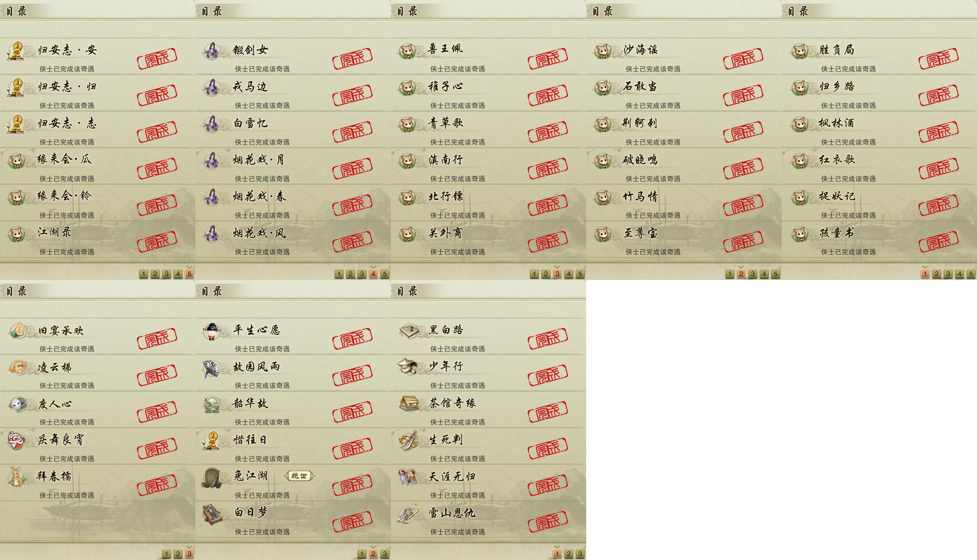Screen dimensions: 977x560
Task: Select the 至尊宝 entry title
Action: click(641, 233)
